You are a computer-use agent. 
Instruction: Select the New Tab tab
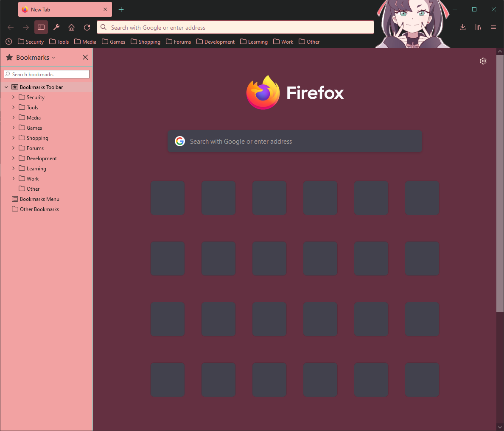coord(65,10)
